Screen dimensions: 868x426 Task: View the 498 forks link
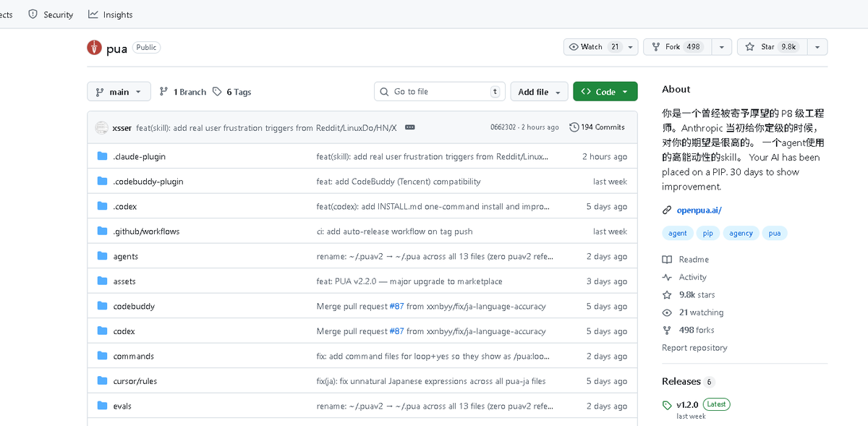(x=688, y=330)
